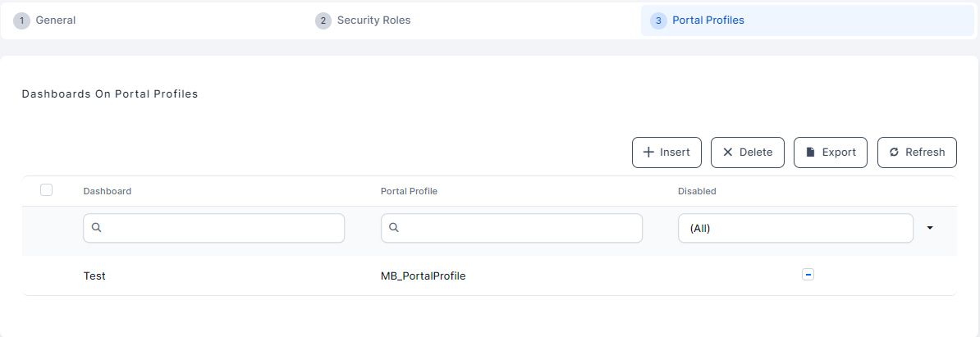
Task: Focus the Dashboard filter input field
Action: tap(222, 228)
